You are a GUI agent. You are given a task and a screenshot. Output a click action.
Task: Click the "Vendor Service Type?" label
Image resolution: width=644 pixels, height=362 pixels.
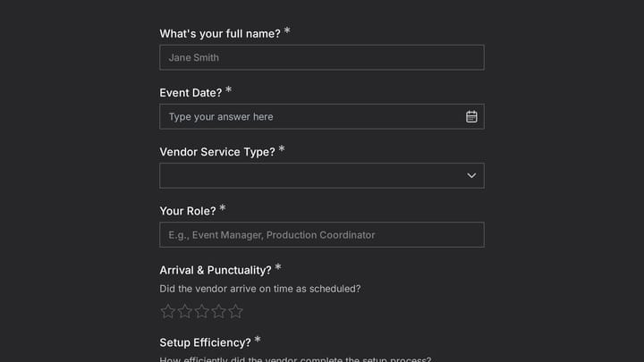[217, 152]
